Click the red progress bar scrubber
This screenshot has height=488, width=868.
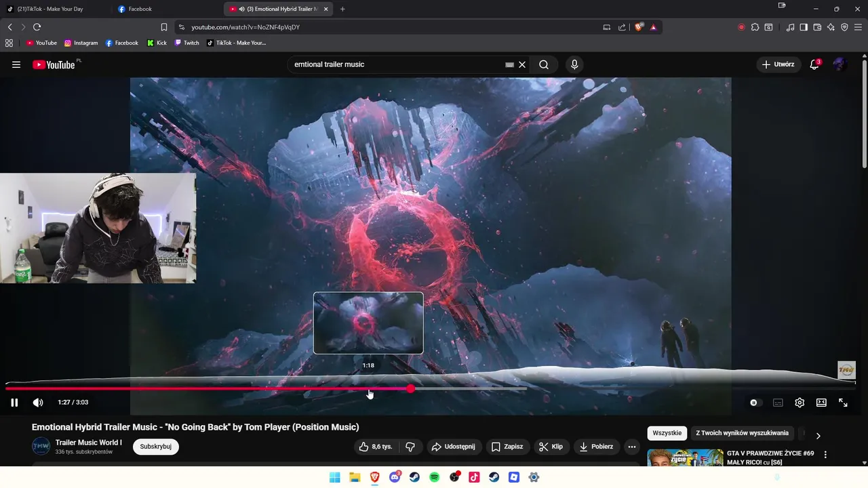pos(411,388)
